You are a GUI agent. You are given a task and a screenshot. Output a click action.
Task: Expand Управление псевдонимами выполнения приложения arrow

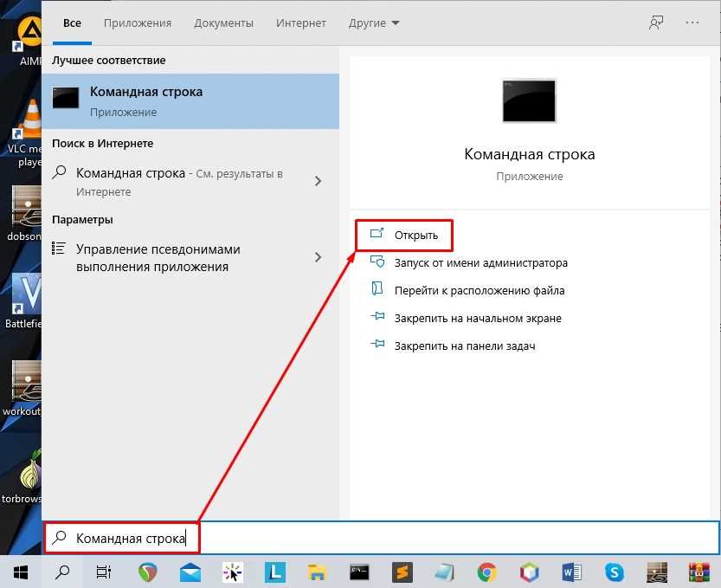click(318, 258)
